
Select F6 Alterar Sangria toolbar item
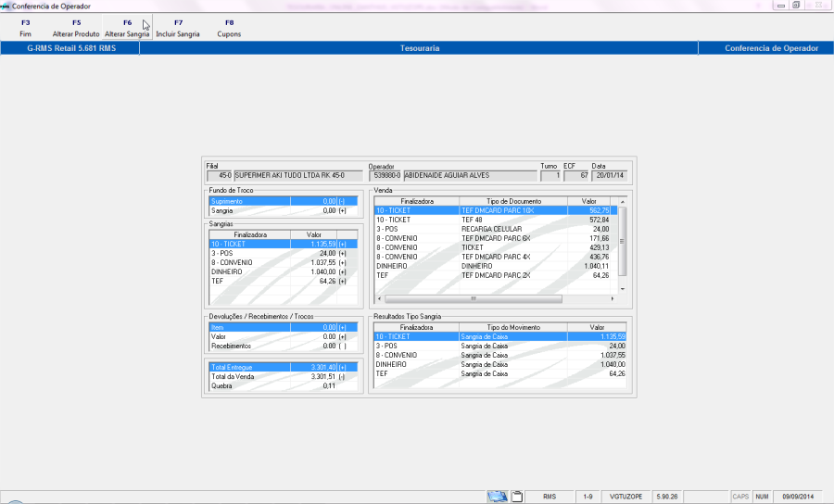click(x=127, y=28)
